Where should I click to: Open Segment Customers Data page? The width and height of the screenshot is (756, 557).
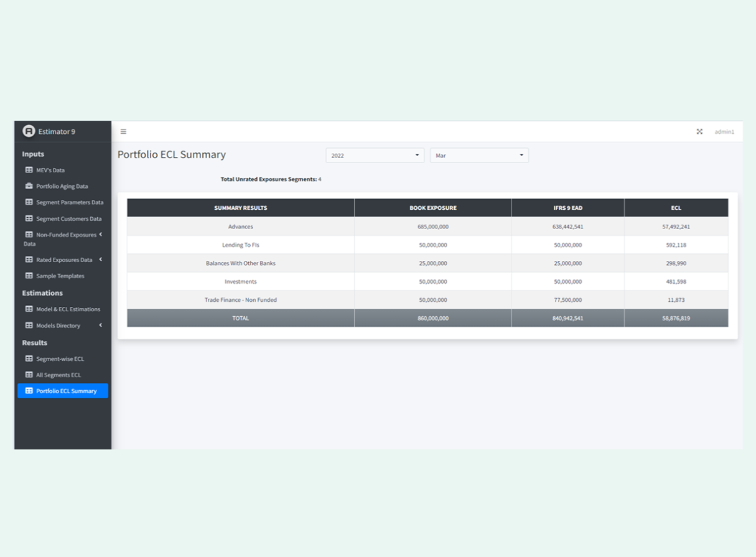point(68,219)
